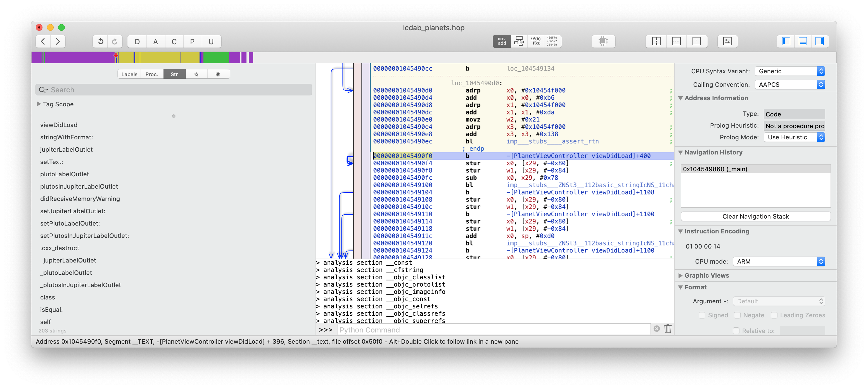Click the undo icon in the toolbar
The height and width of the screenshot is (389, 868).
[x=100, y=41]
